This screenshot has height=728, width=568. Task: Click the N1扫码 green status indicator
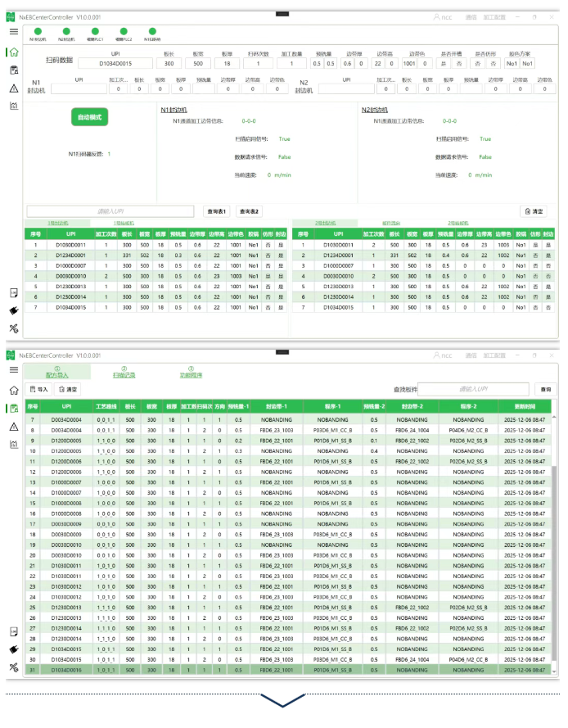[152, 32]
